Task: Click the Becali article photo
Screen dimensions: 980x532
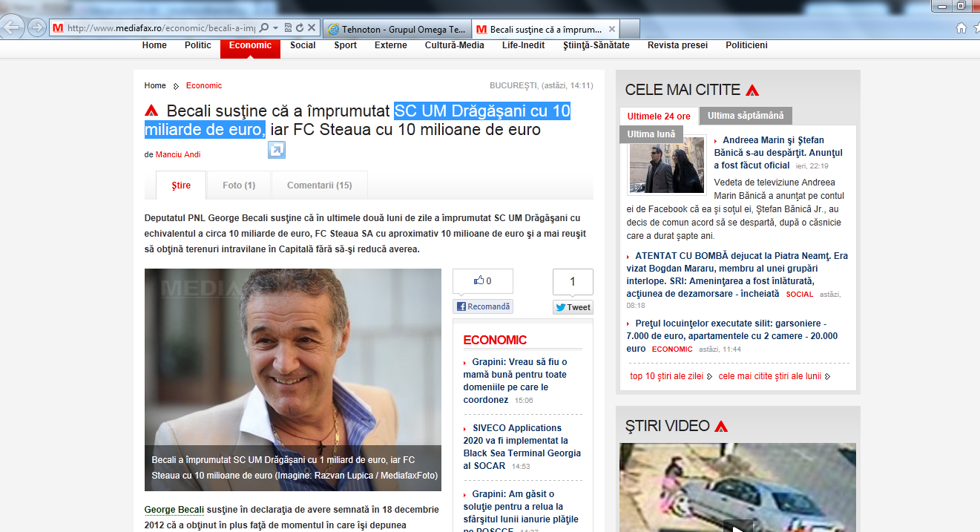Action: tap(293, 380)
